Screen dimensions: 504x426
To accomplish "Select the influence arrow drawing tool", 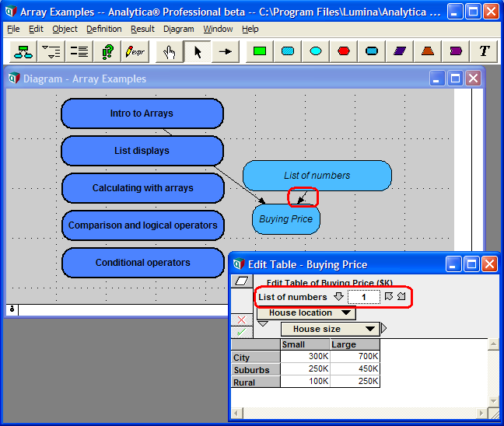I will click(226, 51).
